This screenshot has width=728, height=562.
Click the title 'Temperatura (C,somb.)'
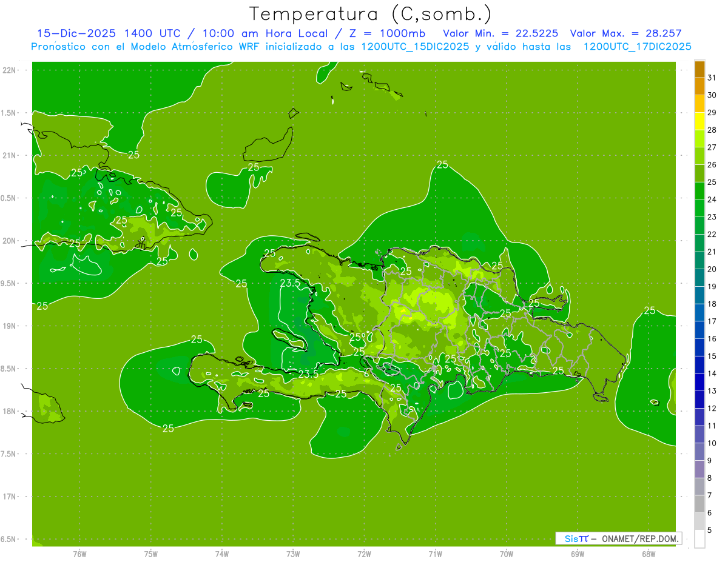click(370, 13)
